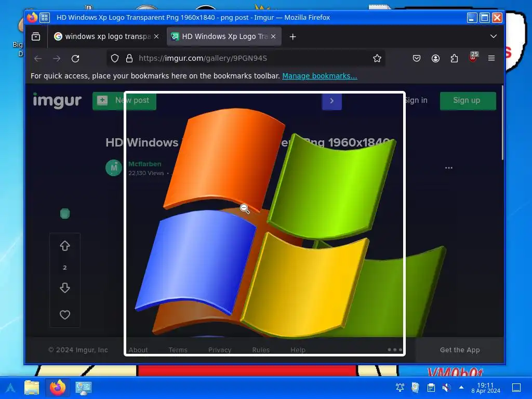Open the clock showing 19:11 8 Apr 2024
This screenshot has height=399, width=532.
click(x=486, y=388)
